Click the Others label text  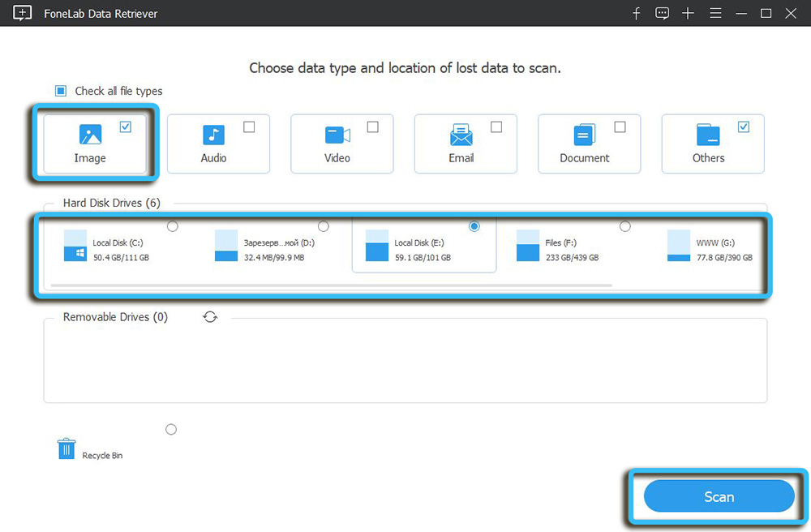[x=708, y=158]
